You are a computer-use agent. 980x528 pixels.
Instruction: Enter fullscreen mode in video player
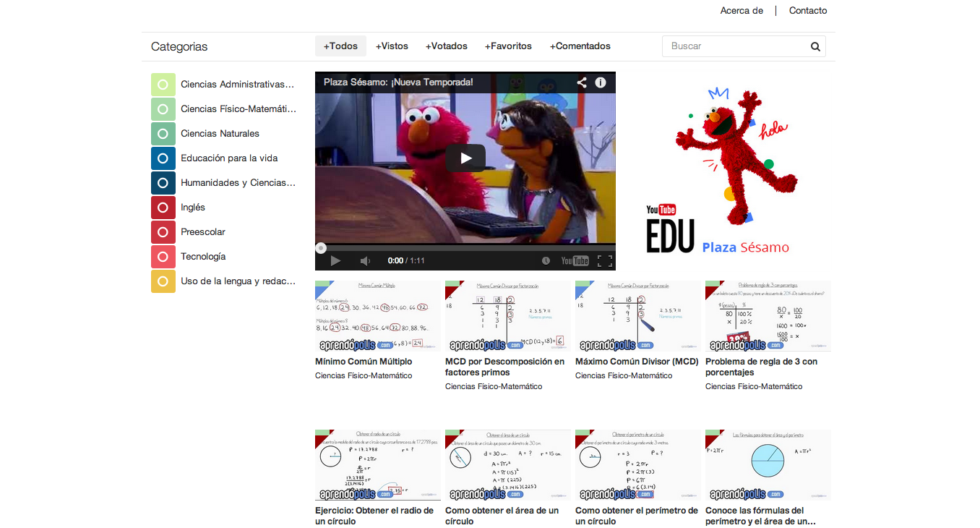point(605,261)
